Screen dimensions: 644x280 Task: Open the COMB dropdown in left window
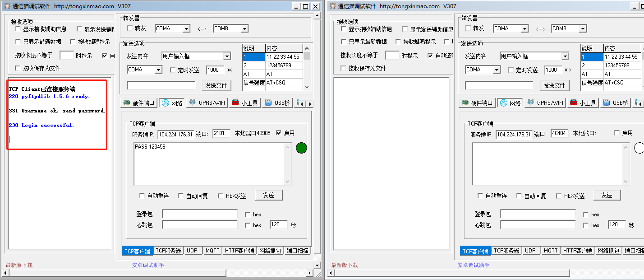(244, 28)
